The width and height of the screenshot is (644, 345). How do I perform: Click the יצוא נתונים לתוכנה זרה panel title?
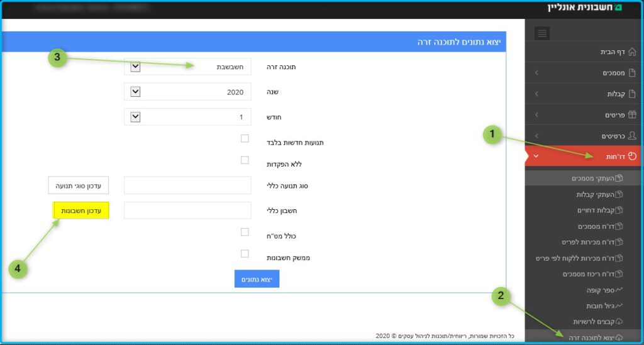coord(459,42)
